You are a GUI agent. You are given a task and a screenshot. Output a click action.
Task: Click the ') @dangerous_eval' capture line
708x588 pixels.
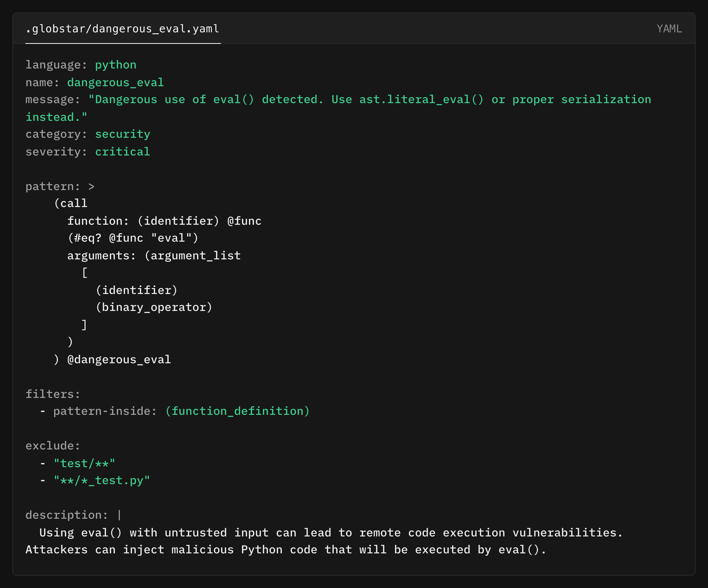click(x=112, y=359)
